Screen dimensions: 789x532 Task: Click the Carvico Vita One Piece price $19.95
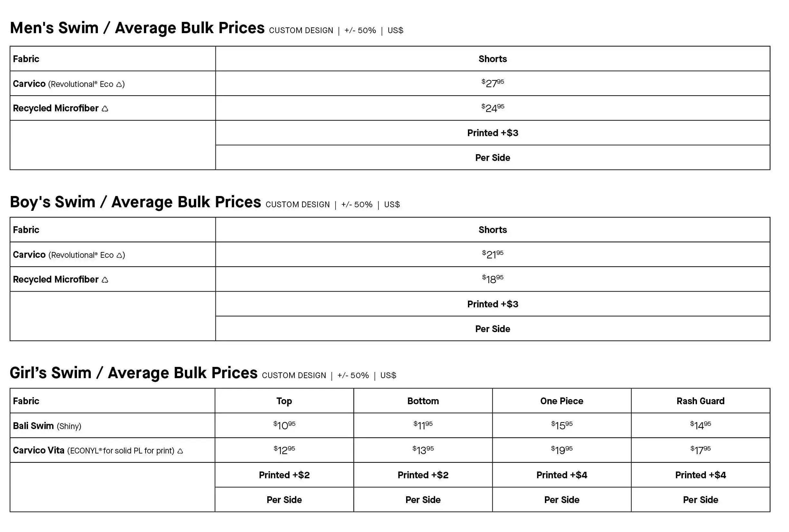click(562, 450)
